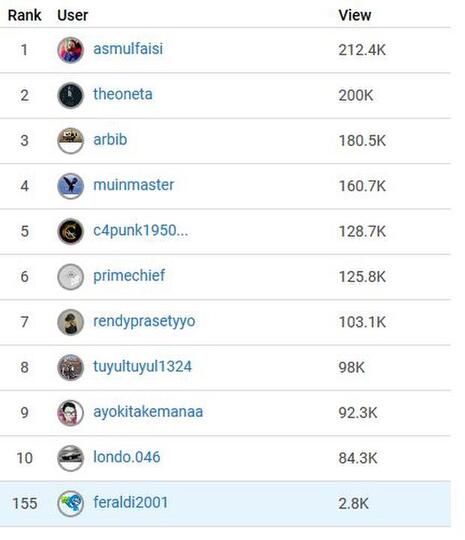Select rendyprasetyyo's avatar picture
465x540 pixels.
(x=71, y=322)
